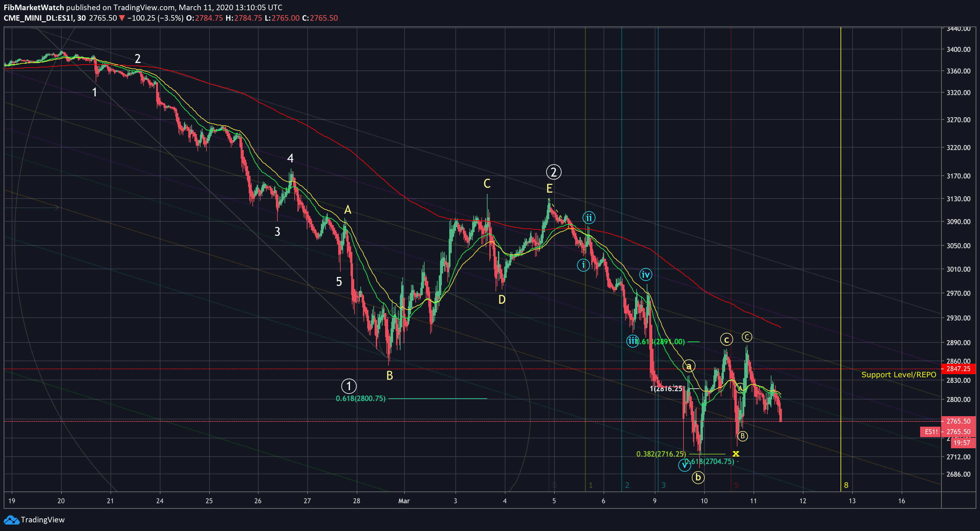Click the Mar date axis label
The image size is (980, 531).
404,501
